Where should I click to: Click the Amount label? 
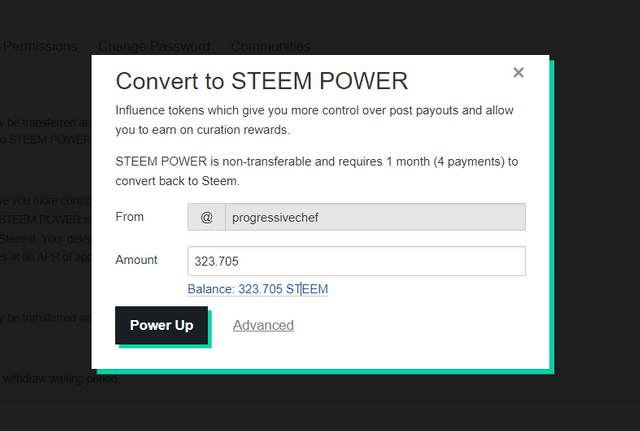point(136,260)
